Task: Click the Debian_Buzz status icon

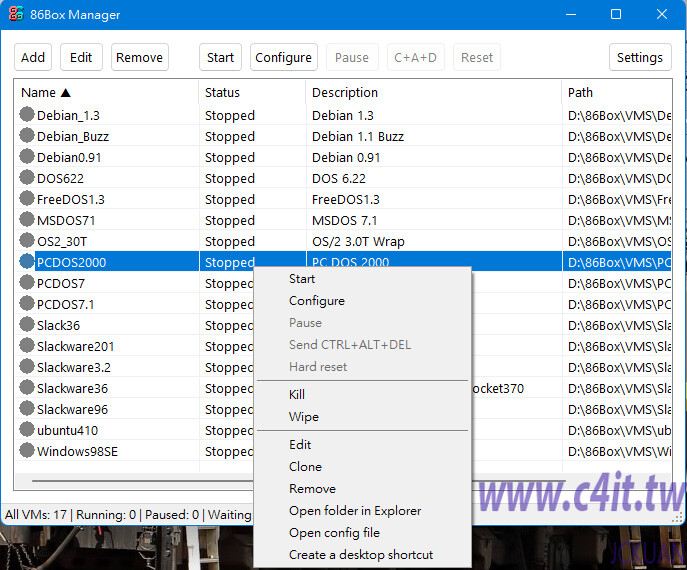Action: coord(27,136)
